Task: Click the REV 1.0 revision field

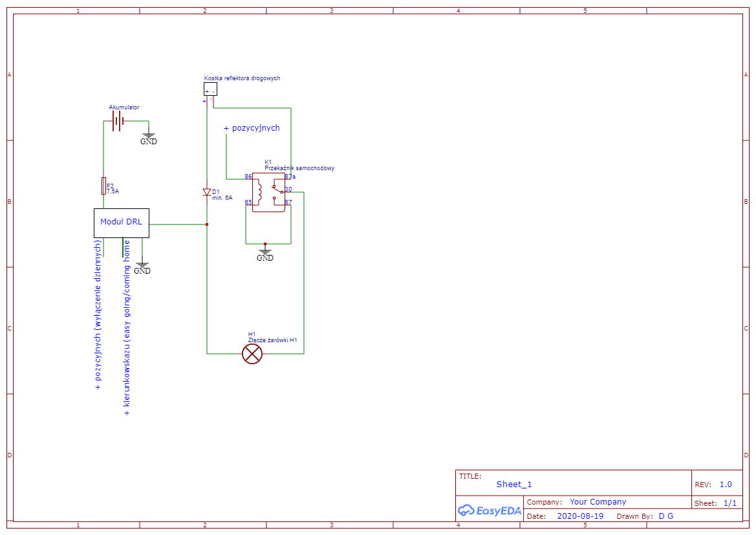Action: [725, 485]
